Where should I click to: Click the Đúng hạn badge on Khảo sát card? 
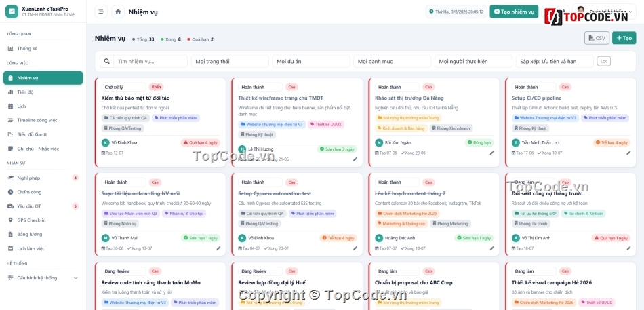(479, 142)
